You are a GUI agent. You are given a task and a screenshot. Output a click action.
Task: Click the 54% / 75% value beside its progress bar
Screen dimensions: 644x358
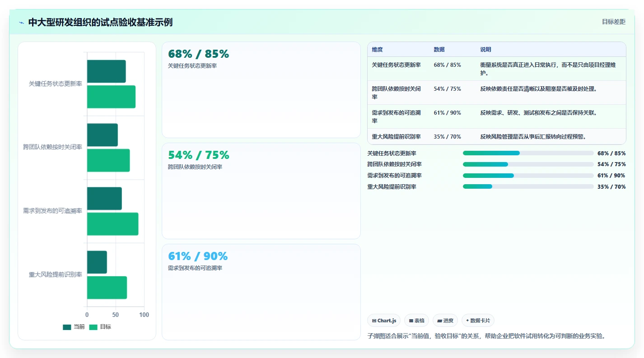pyautogui.click(x=611, y=164)
